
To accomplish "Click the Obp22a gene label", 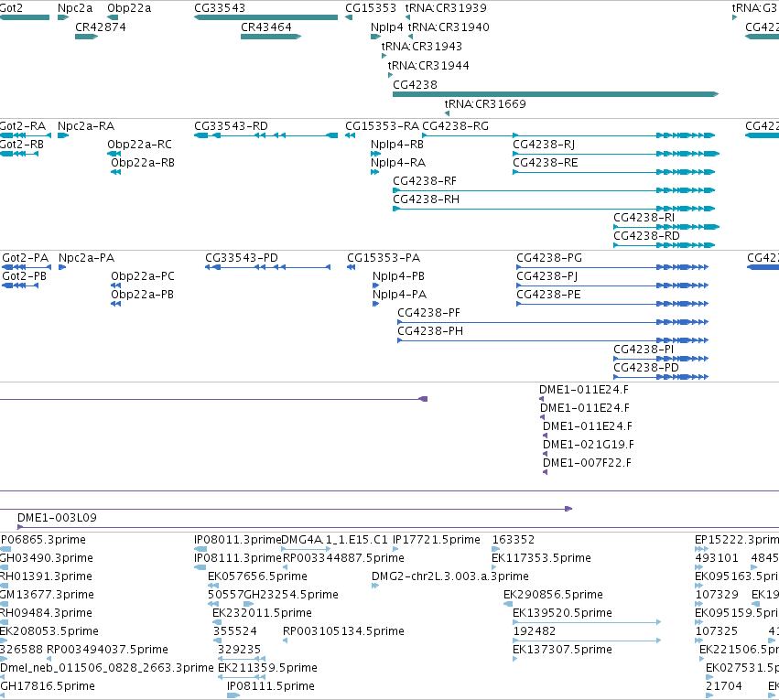I will (x=129, y=8).
